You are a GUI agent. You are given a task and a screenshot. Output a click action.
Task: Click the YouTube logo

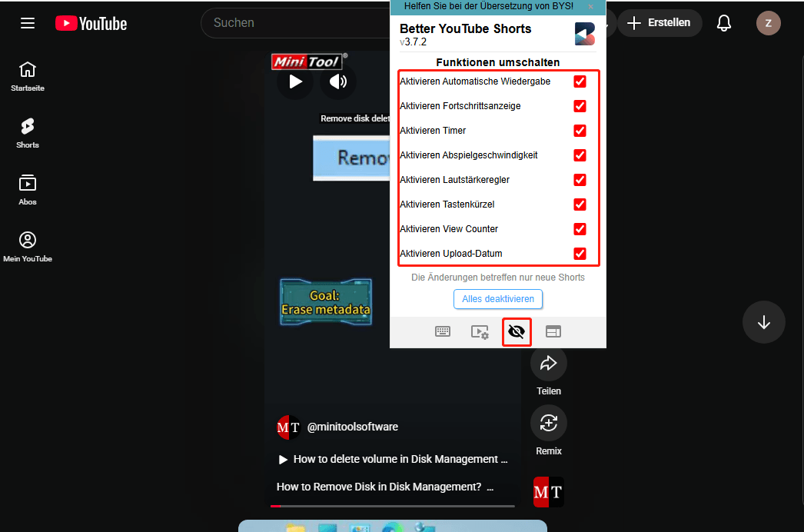(x=91, y=23)
